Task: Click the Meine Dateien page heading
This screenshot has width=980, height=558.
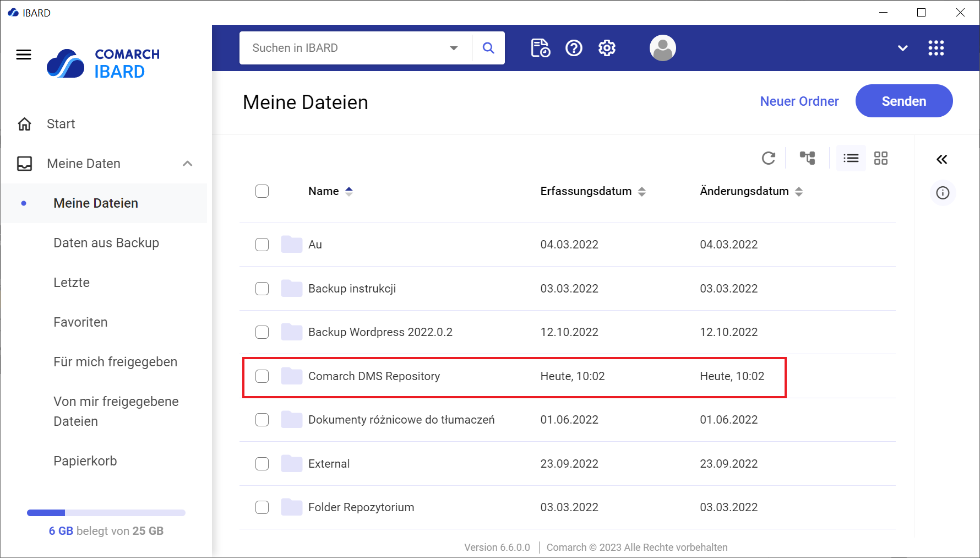Action: pyautogui.click(x=306, y=102)
